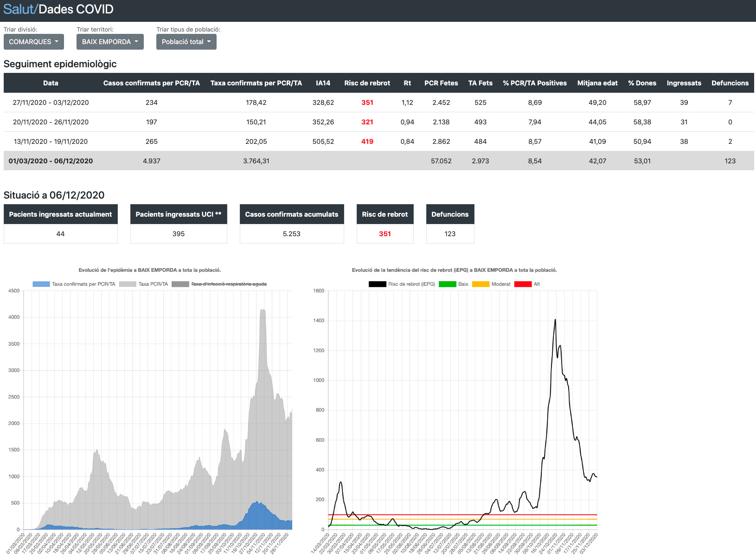Toggle the orange Moderat legend swatch
Screen dimensions: 756x560
481,284
